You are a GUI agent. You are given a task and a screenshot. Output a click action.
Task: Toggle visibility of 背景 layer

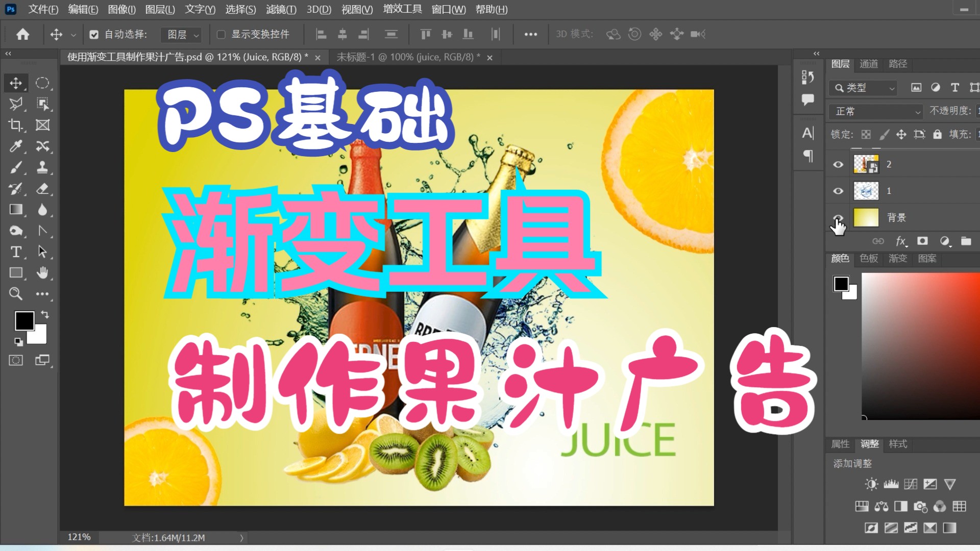(838, 218)
